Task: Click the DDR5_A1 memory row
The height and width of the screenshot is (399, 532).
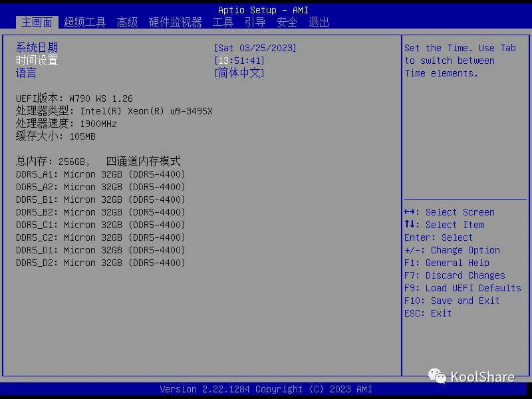Action: (101, 174)
